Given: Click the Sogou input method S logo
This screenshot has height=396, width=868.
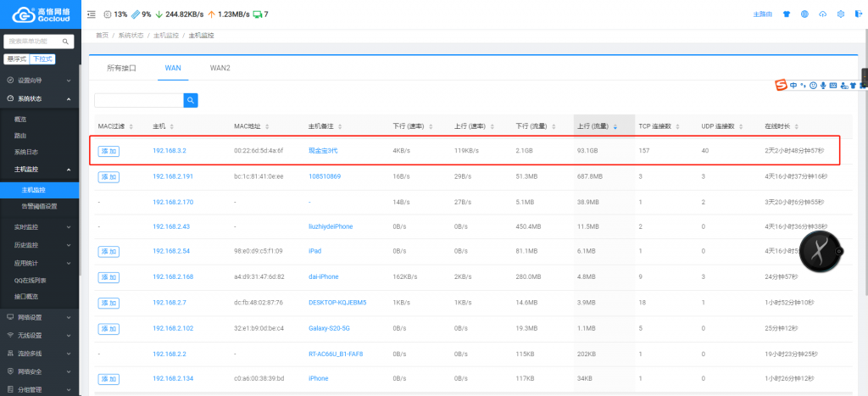Looking at the screenshot, I should (781, 85).
